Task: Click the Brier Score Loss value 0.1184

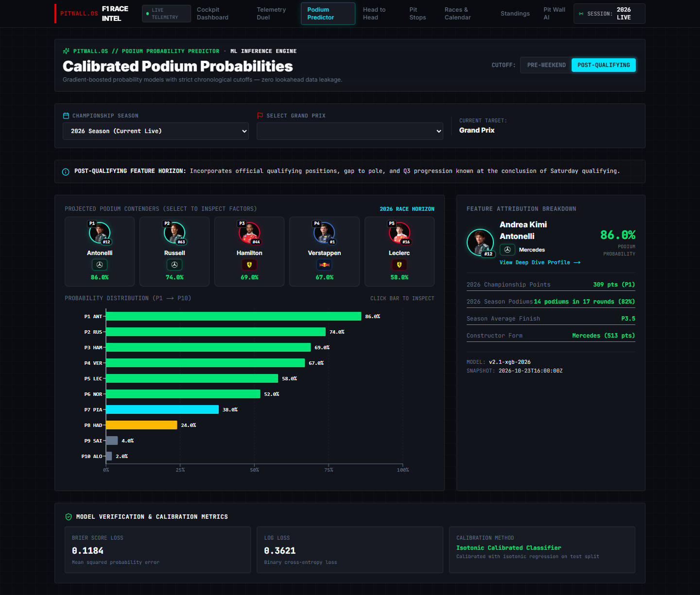Action: [87, 551]
